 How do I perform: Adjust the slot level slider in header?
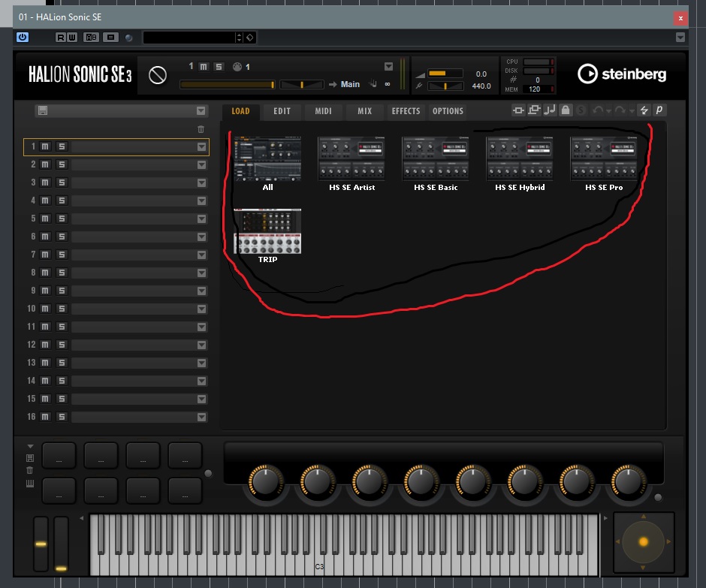(228, 84)
